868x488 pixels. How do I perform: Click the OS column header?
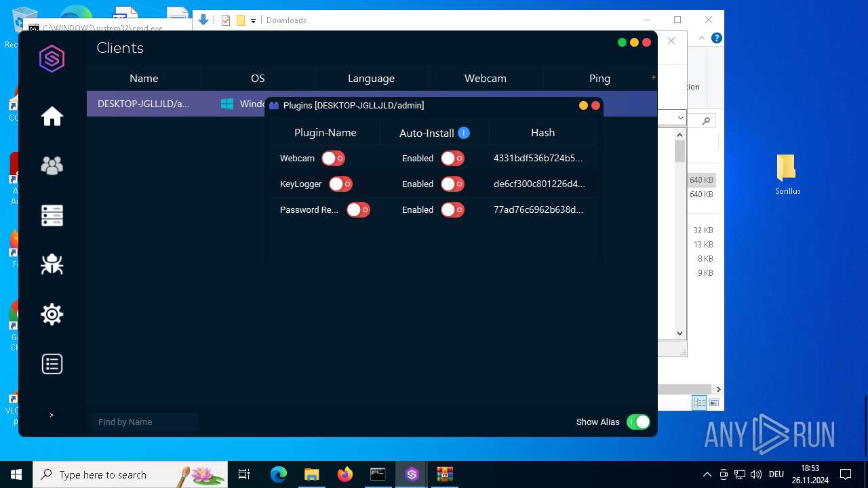coord(258,79)
